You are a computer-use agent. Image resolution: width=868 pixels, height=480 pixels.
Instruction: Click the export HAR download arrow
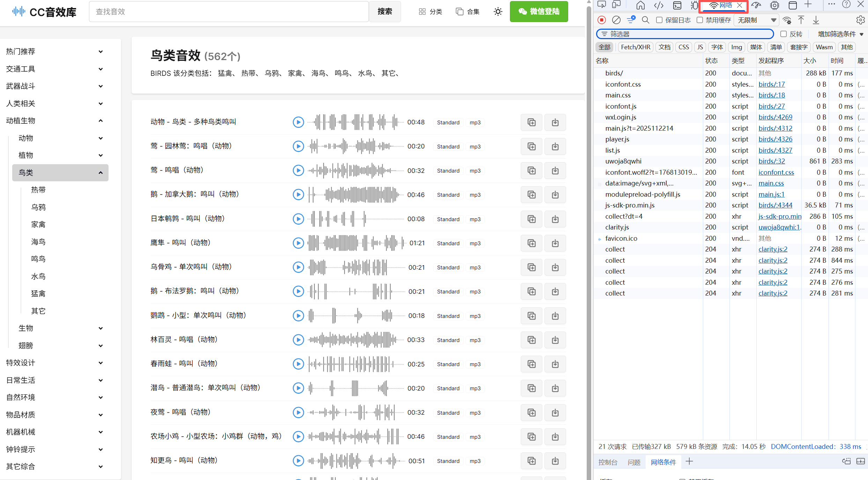816,20
